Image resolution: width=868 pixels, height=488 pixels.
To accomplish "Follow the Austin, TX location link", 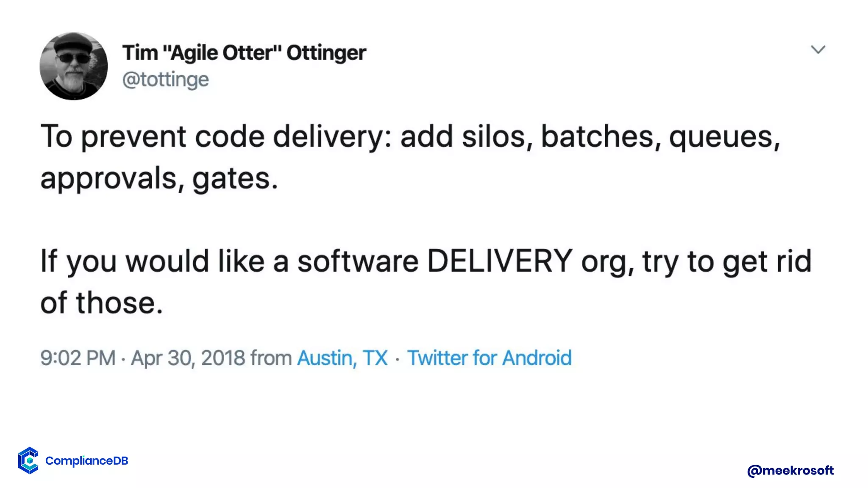I will 342,358.
